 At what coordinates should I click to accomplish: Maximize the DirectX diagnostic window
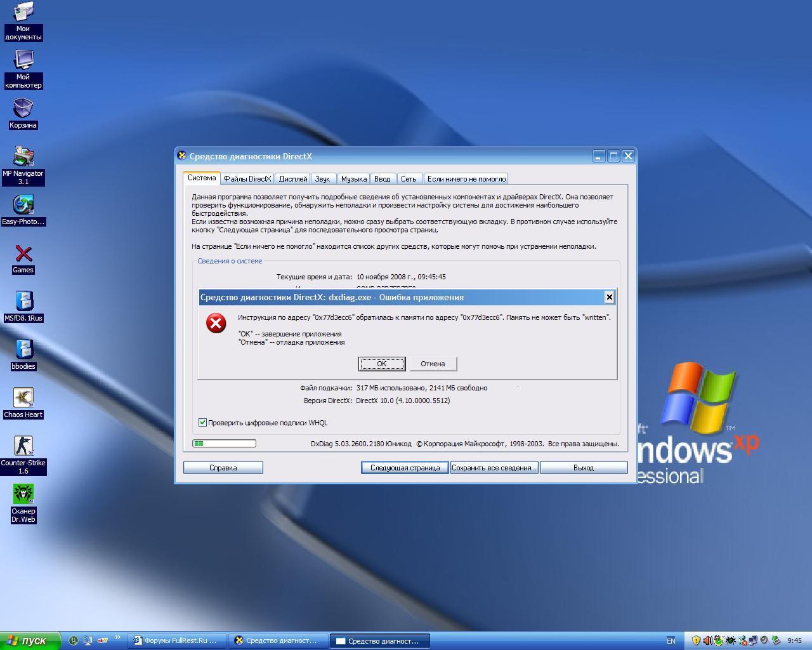coord(613,156)
